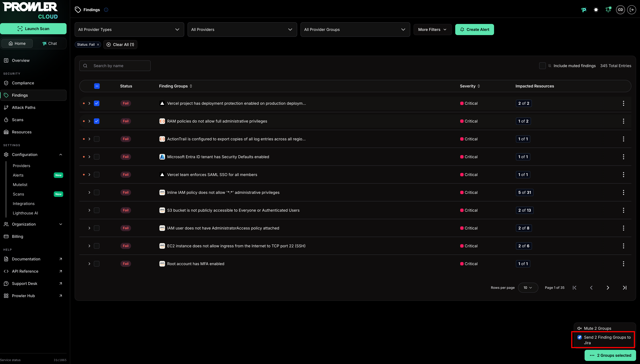Open the Support Desk external link

coord(33,284)
